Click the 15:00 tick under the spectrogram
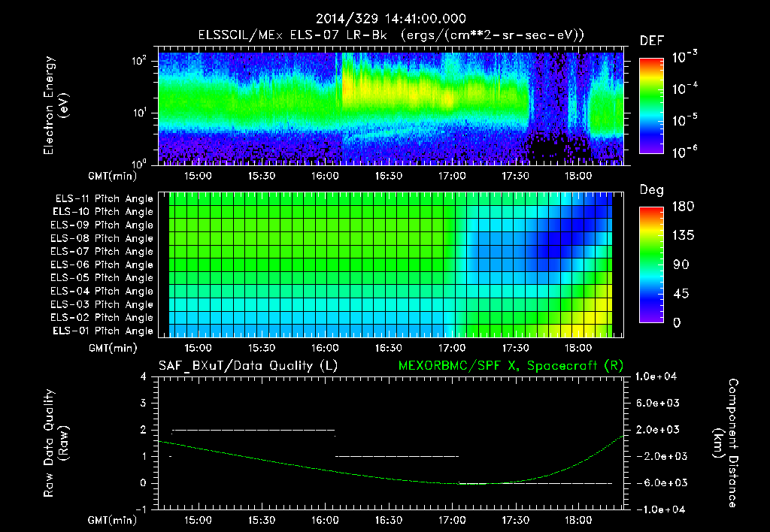 pos(198,176)
